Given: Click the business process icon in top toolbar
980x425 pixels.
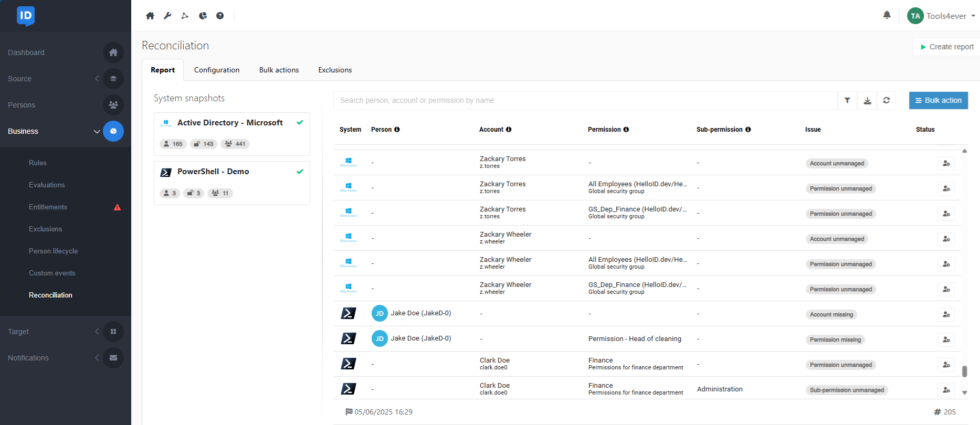Looking at the screenshot, I should [185, 16].
